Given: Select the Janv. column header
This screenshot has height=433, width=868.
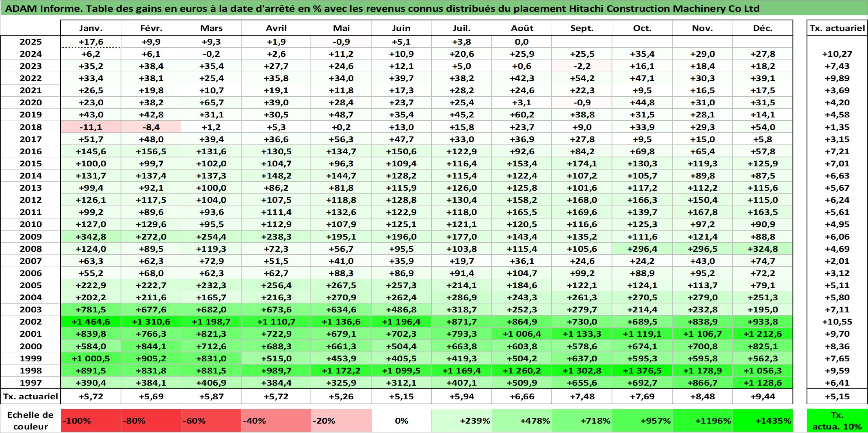Looking at the screenshot, I should pyautogui.click(x=91, y=28).
